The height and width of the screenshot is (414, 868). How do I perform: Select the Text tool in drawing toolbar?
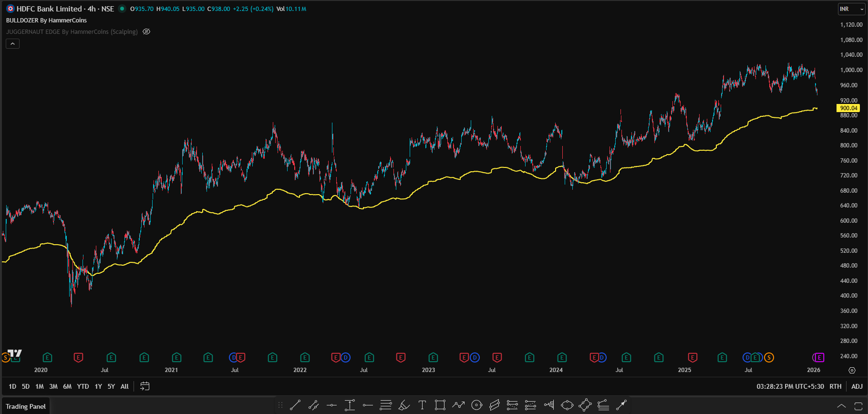tap(422, 405)
